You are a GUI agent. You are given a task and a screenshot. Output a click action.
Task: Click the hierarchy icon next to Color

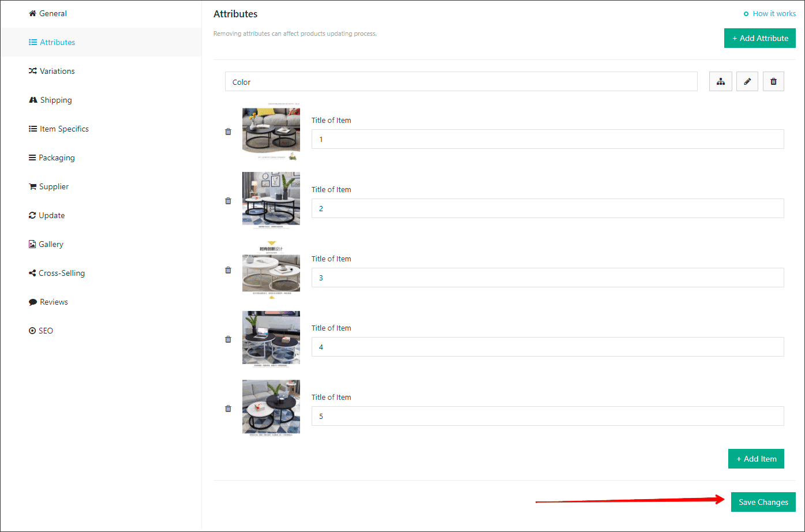coord(721,82)
